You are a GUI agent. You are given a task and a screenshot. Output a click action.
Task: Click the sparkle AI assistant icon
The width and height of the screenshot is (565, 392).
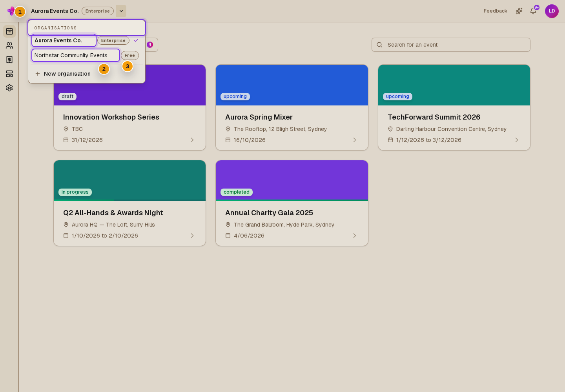click(519, 11)
